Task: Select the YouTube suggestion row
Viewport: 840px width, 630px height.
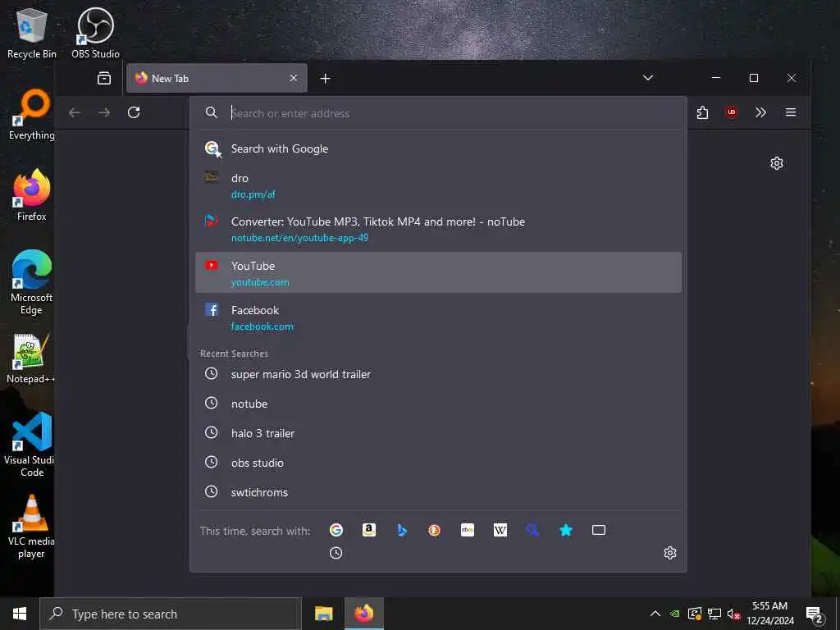Action: (438, 272)
